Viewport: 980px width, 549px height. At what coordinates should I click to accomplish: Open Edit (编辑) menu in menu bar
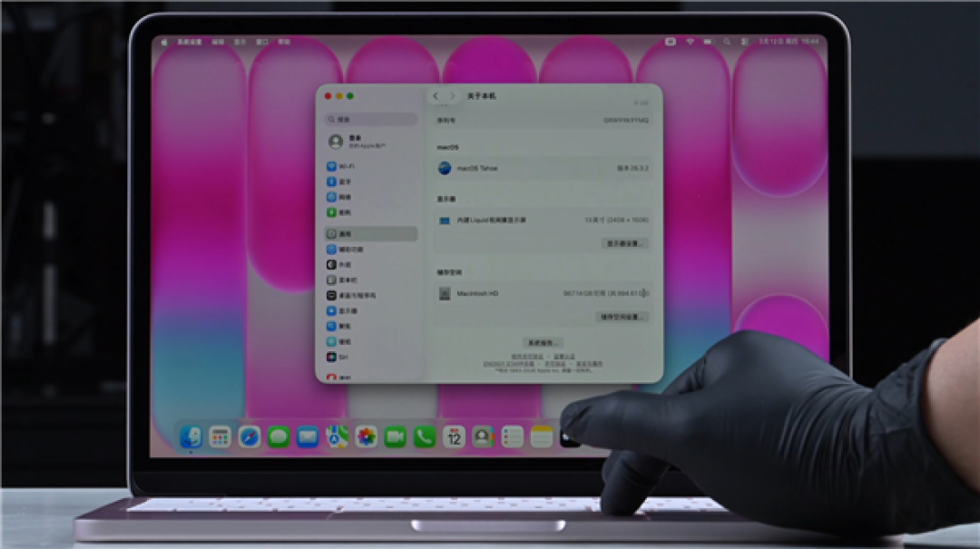click(x=218, y=42)
